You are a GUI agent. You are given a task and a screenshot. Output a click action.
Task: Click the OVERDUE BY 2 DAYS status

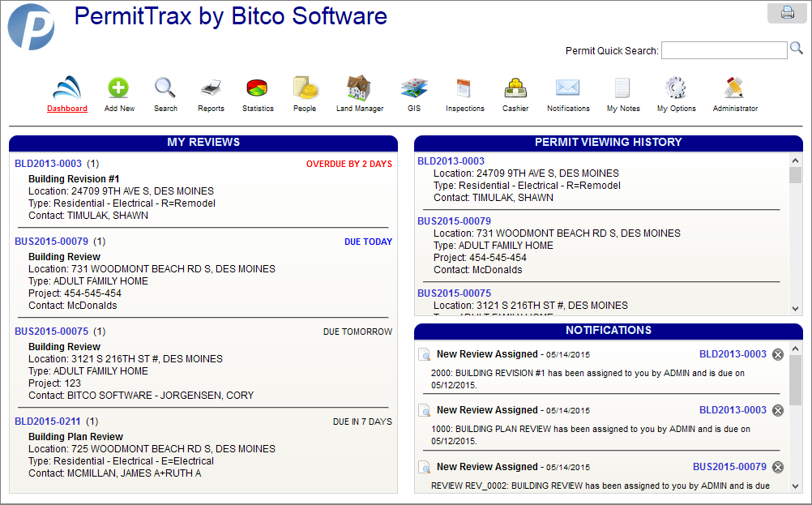(349, 165)
